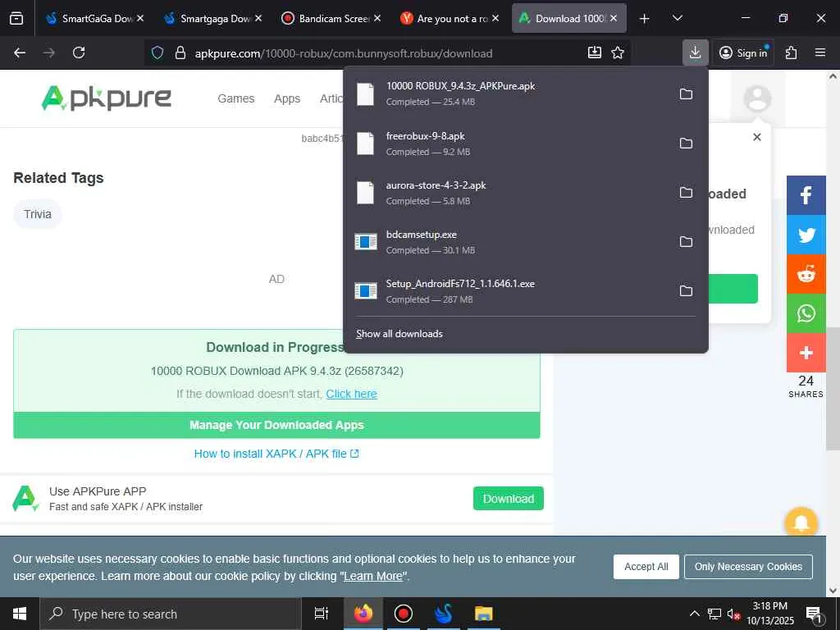Show bdcamsetup.exe in its folder

tap(686, 242)
